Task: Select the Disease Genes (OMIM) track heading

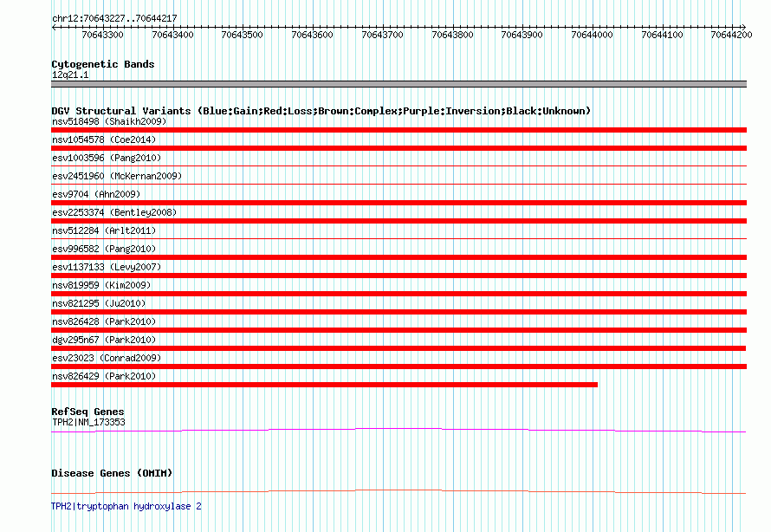Action: (x=112, y=473)
